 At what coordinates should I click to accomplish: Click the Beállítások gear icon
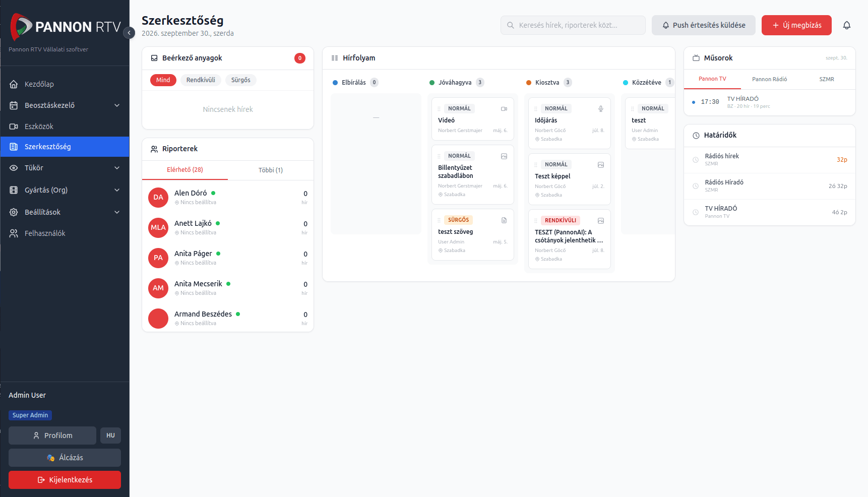click(14, 212)
